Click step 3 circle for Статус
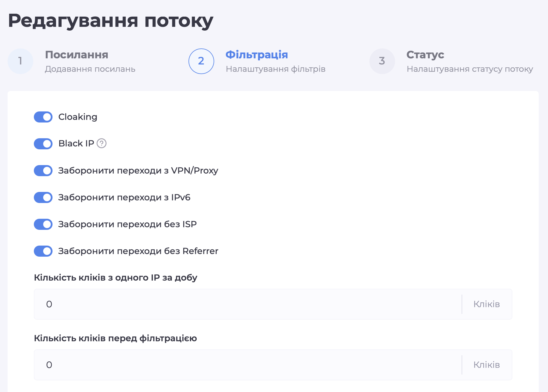This screenshot has width=548, height=392. point(382,61)
